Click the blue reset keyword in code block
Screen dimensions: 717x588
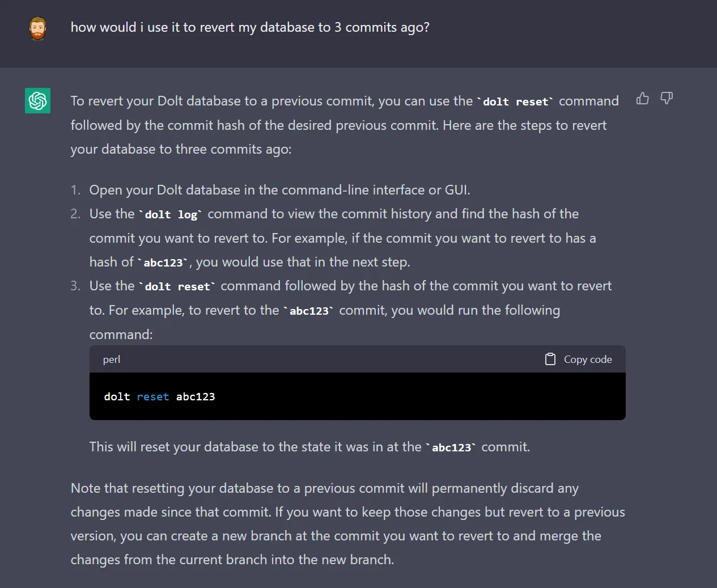coord(152,396)
